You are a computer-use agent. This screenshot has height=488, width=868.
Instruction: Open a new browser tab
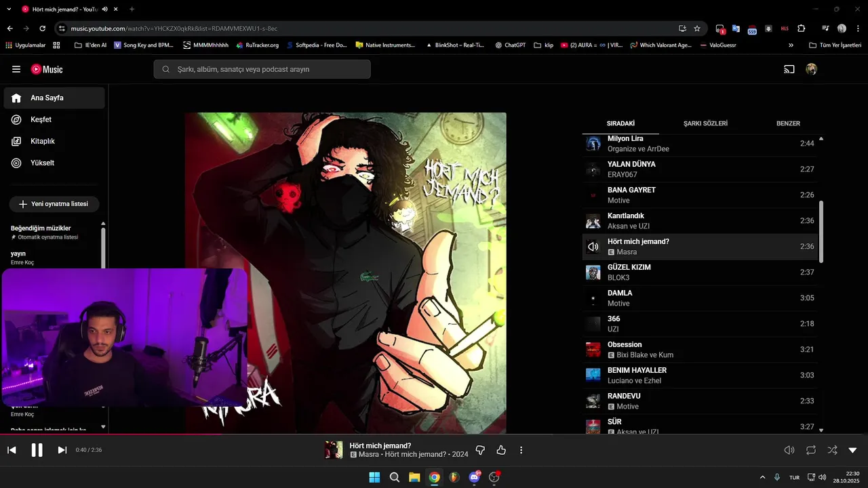(x=132, y=9)
